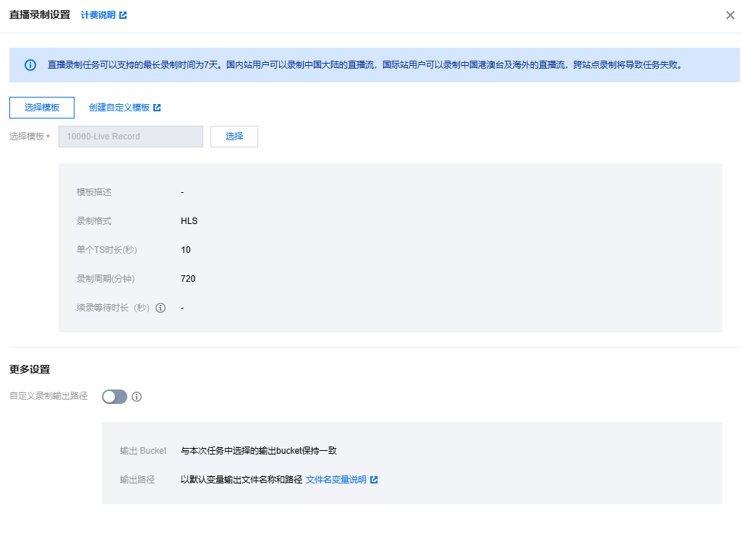The height and width of the screenshot is (560, 742).
Task: Click the 10000-Live Record template field
Action: pos(131,137)
